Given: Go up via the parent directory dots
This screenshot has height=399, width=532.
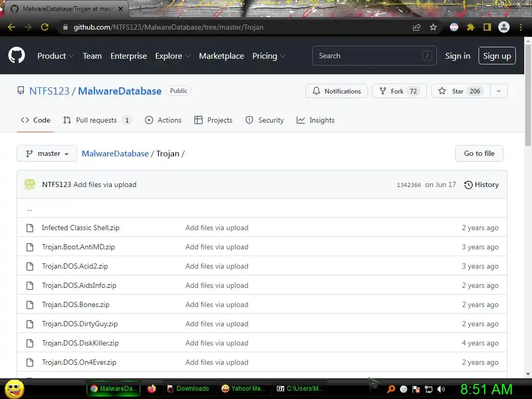Looking at the screenshot, I should click(x=30, y=209).
